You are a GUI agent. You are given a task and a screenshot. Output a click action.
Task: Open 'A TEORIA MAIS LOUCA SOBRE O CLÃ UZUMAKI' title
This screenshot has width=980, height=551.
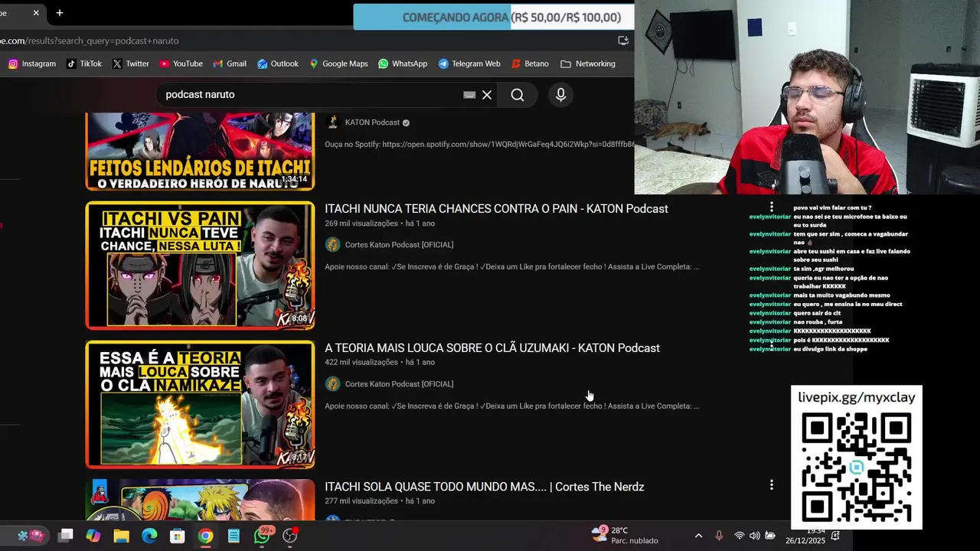coord(492,348)
